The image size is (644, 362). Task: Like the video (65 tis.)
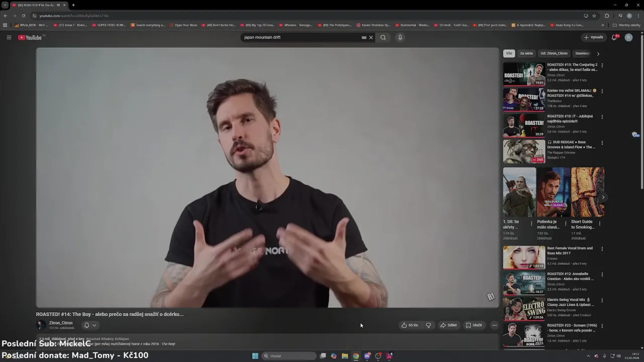410,325
